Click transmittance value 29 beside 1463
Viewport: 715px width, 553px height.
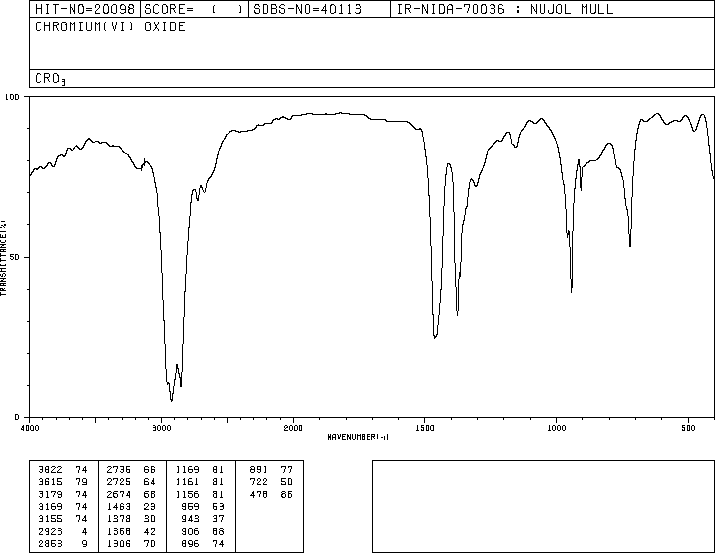pos(150,507)
